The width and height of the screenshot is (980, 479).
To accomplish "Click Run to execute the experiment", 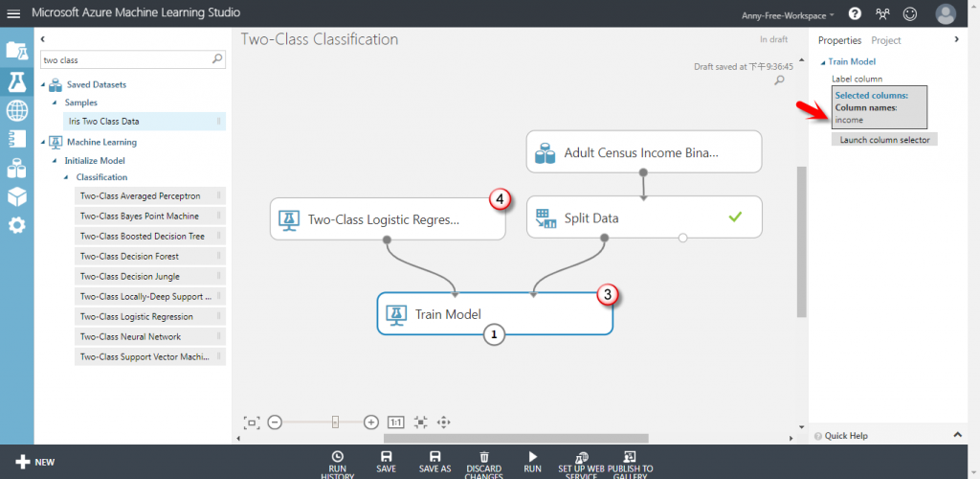I will coord(532,462).
